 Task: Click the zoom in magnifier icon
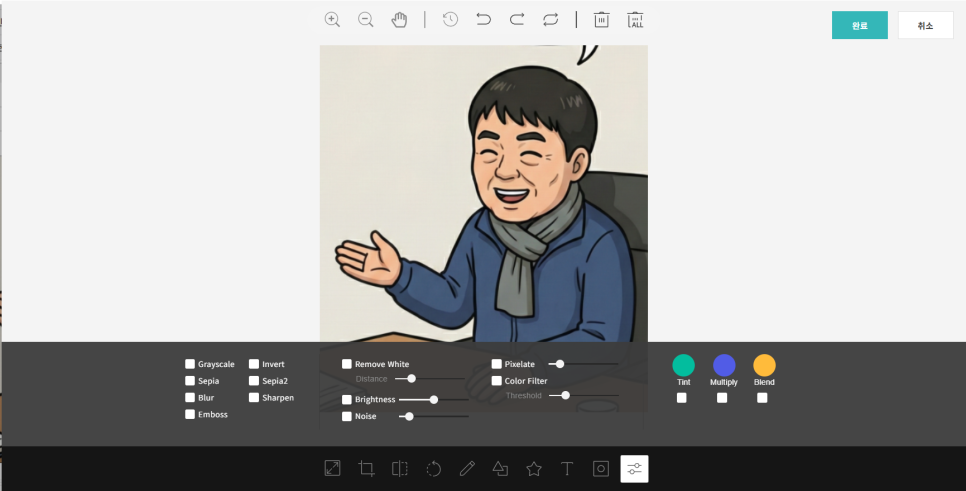pos(332,19)
